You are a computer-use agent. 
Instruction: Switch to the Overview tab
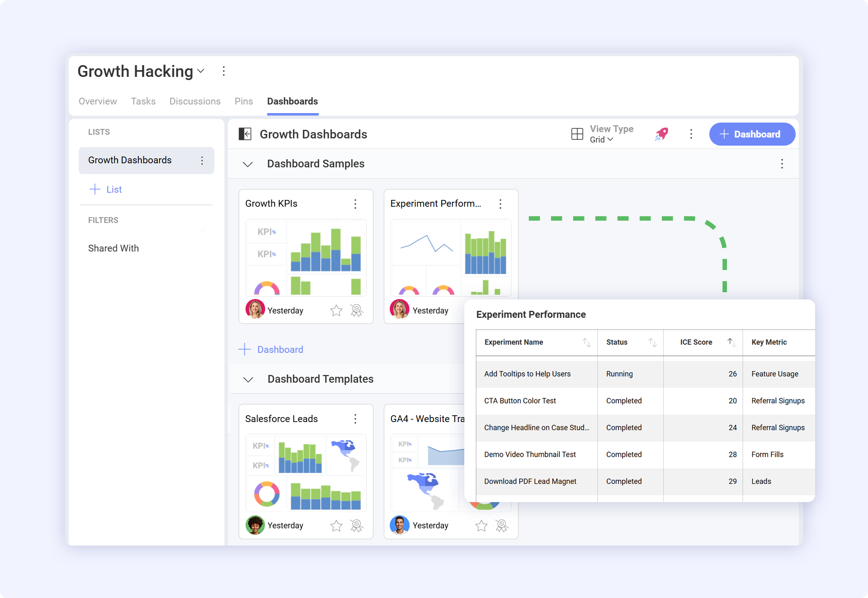(98, 101)
